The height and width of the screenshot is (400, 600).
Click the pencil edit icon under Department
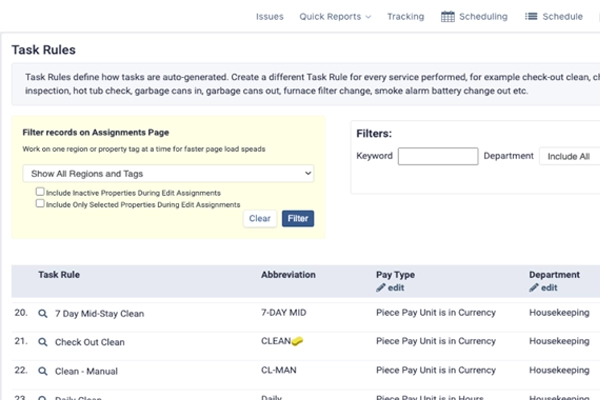coord(534,288)
